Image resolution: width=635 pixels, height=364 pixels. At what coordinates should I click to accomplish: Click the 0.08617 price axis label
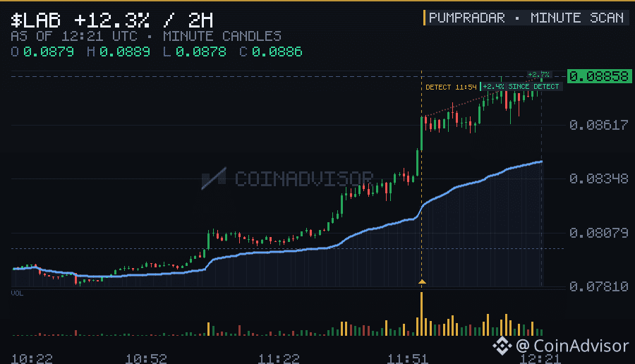[598, 125]
